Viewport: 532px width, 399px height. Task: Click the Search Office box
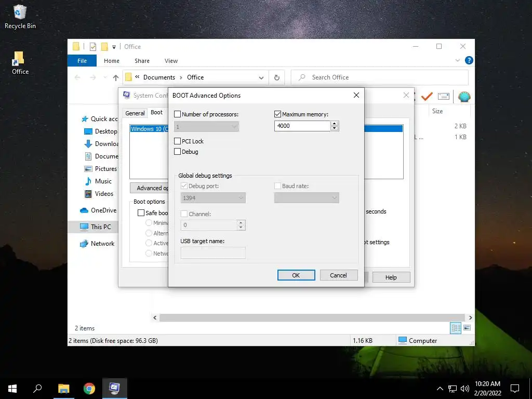380,77
